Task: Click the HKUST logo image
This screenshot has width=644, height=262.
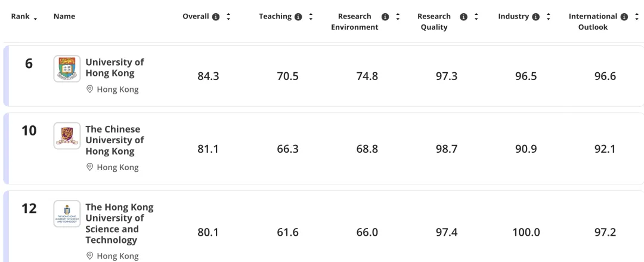Action: click(x=67, y=213)
